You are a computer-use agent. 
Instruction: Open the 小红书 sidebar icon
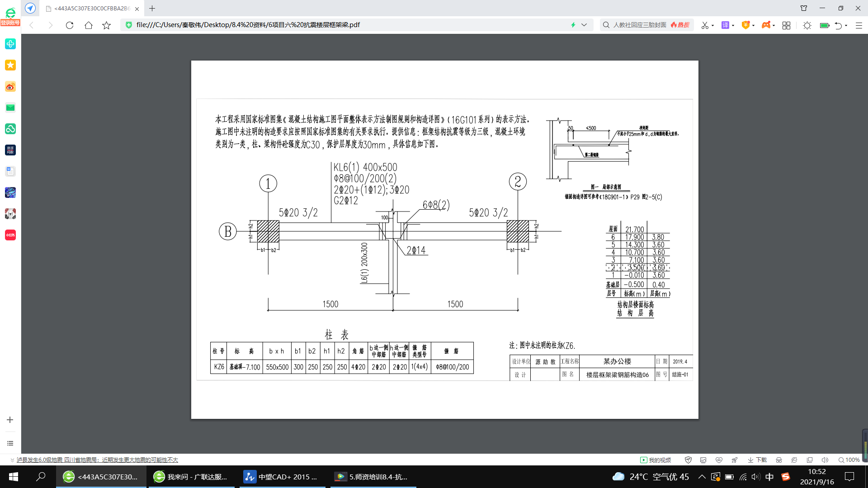pyautogui.click(x=10, y=235)
